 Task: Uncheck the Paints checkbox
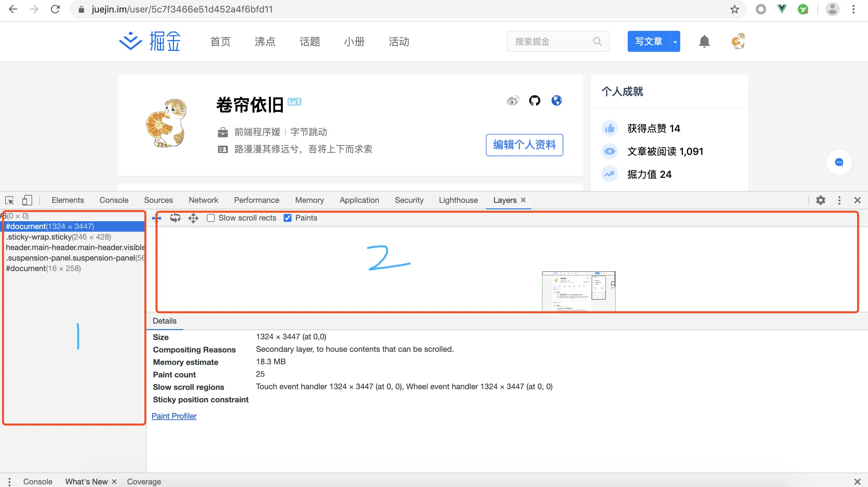pos(288,218)
